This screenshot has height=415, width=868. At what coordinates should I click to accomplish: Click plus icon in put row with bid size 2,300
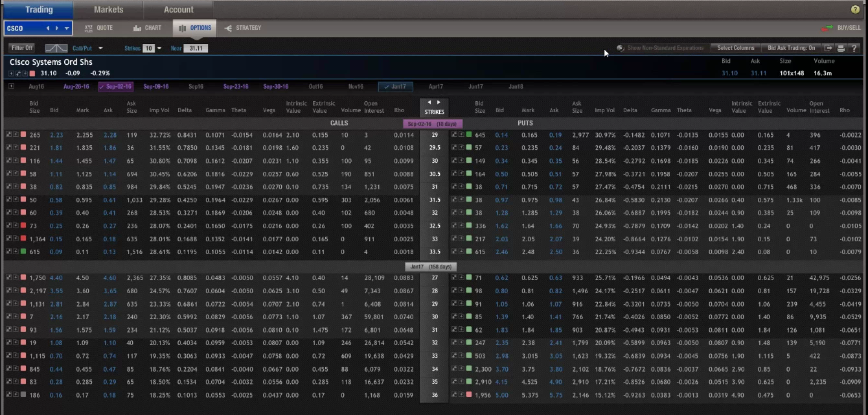coord(461,368)
